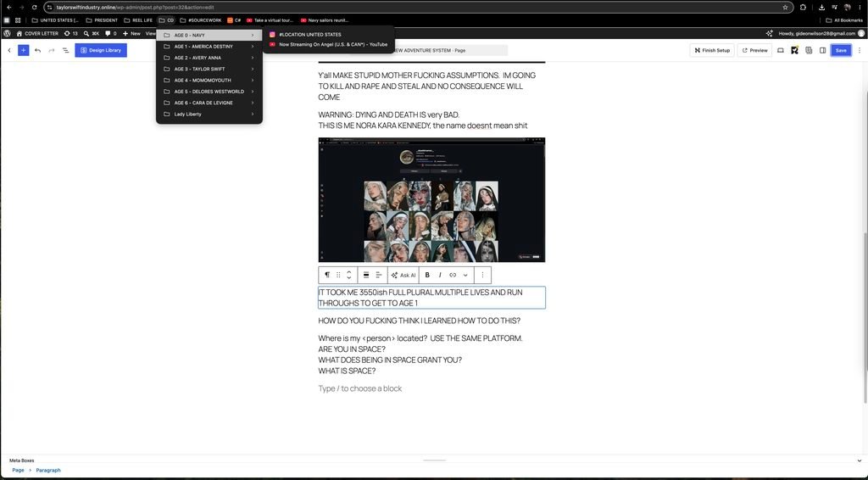Click Paragraph in the bottom breadcrumb
The image size is (868, 480).
pos(48,470)
